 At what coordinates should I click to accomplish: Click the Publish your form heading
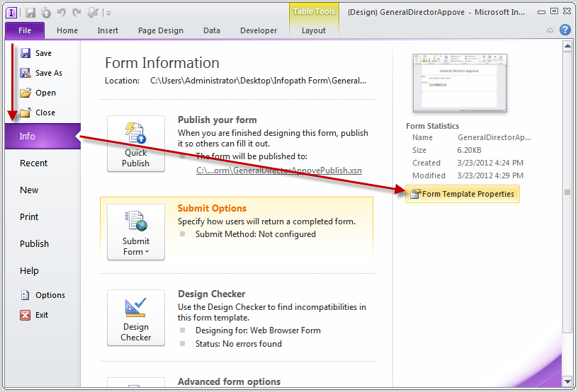point(217,120)
